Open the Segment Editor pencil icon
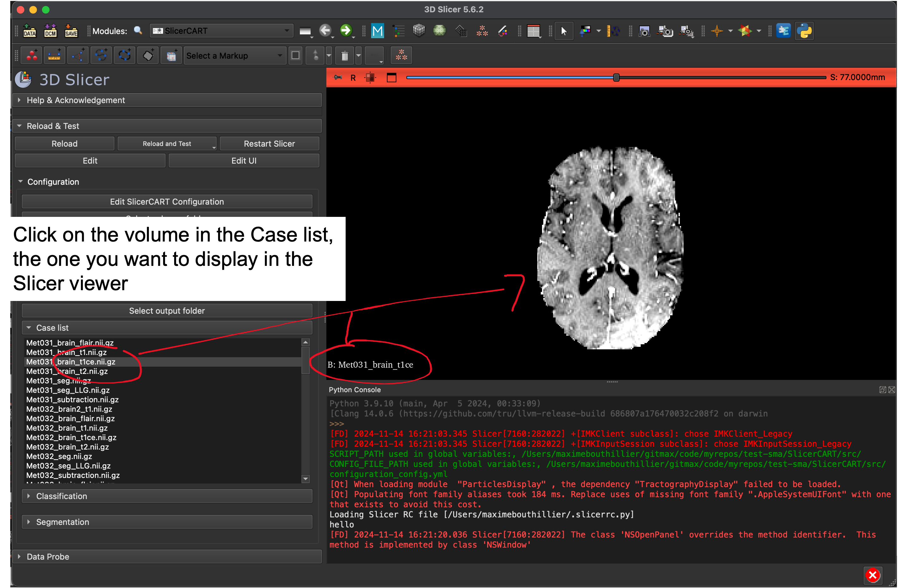Viewport: 898px width, 588px height. 503,31
